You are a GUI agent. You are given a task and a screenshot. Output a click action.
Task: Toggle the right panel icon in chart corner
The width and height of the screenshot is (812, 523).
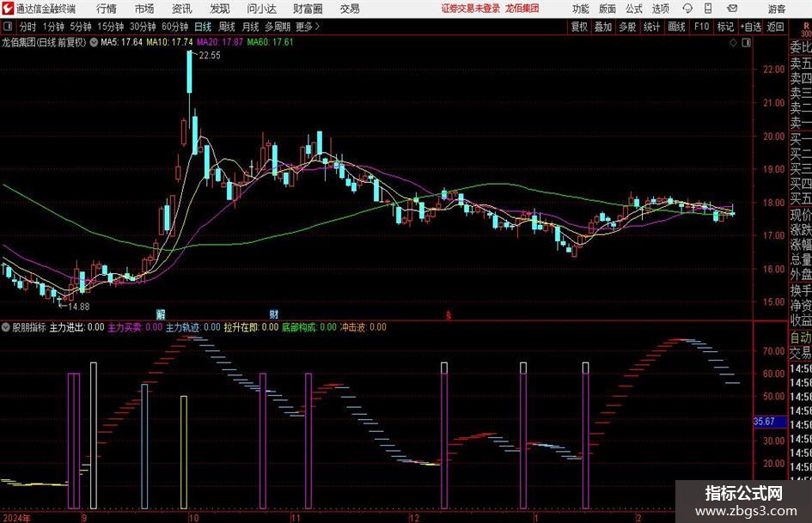[x=746, y=43]
